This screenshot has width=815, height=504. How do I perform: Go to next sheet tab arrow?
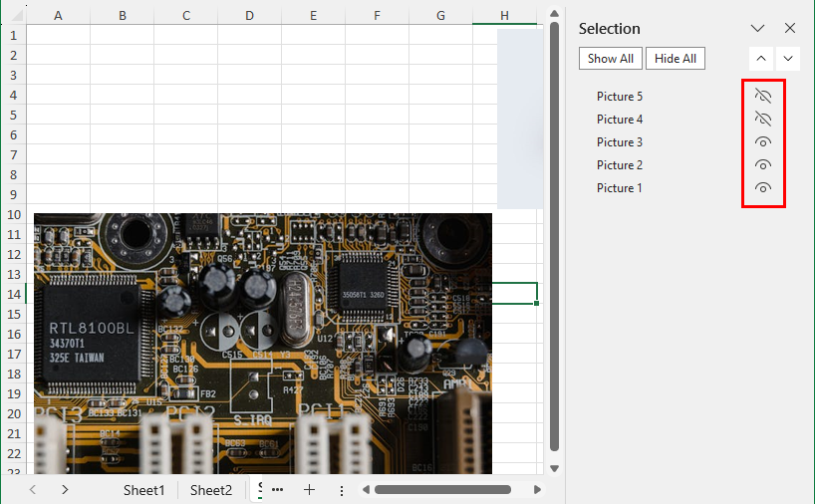coord(65,489)
